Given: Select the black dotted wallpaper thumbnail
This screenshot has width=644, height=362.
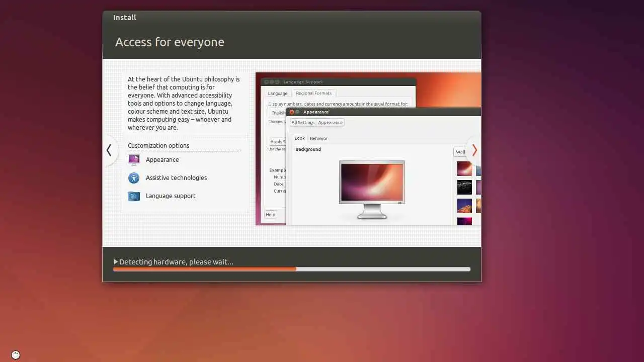Looking at the screenshot, I should point(464,187).
